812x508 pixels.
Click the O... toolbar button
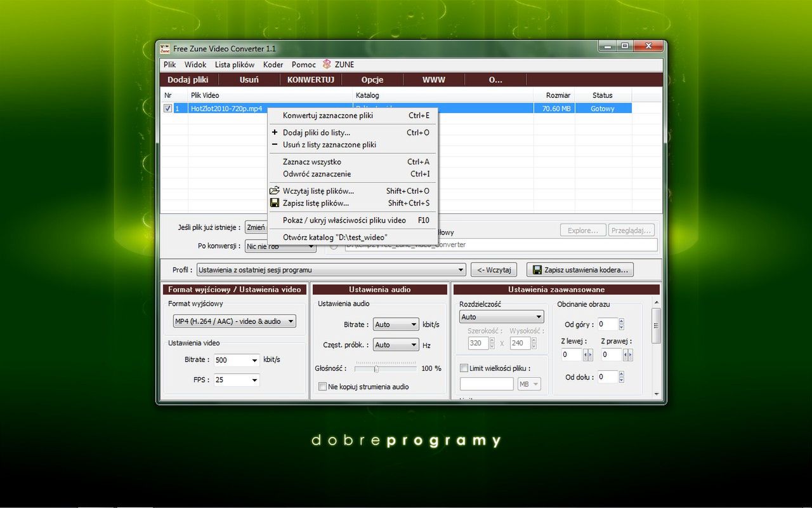495,80
